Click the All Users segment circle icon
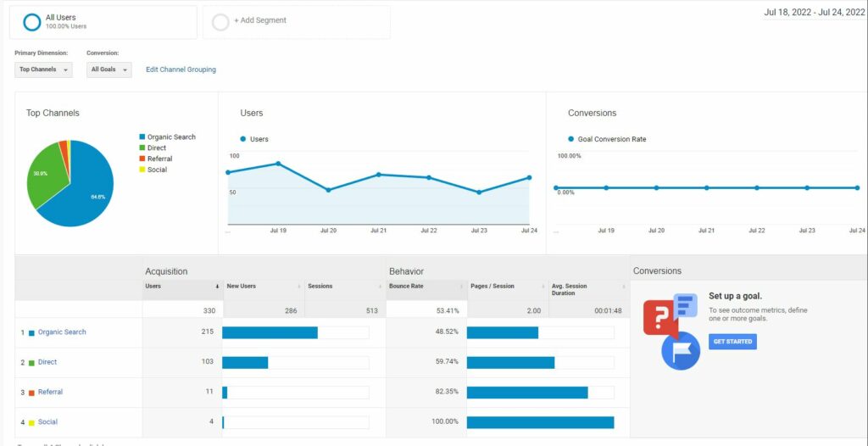This screenshot has height=446, width=868. click(x=32, y=22)
